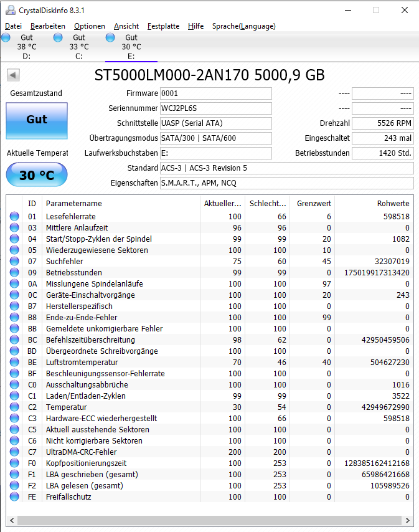The image size is (419, 532).
Task: Click status orb for Hardware-ECC wiederhergestellt row
Action: coord(14,417)
